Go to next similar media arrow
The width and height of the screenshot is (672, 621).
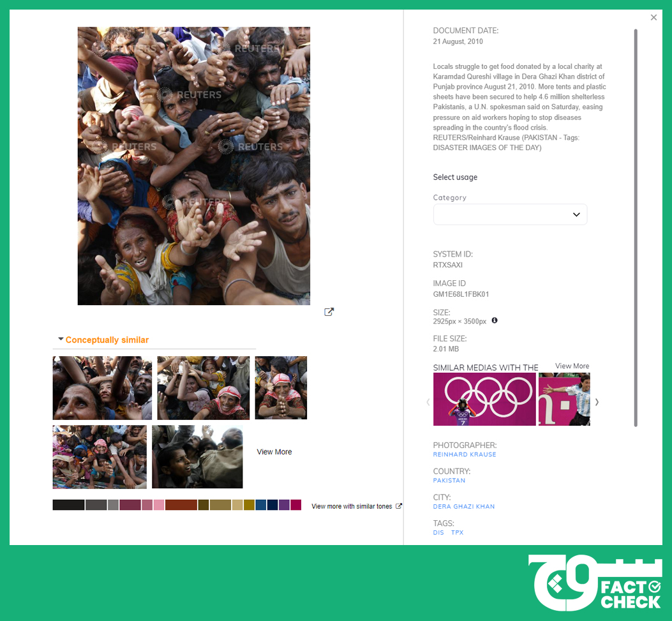pyautogui.click(x=597, y=402)
